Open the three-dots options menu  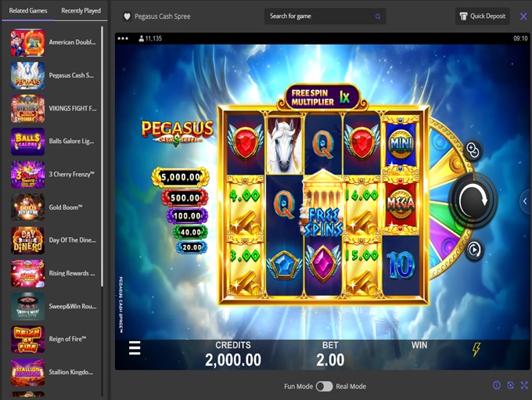point(123,38)
